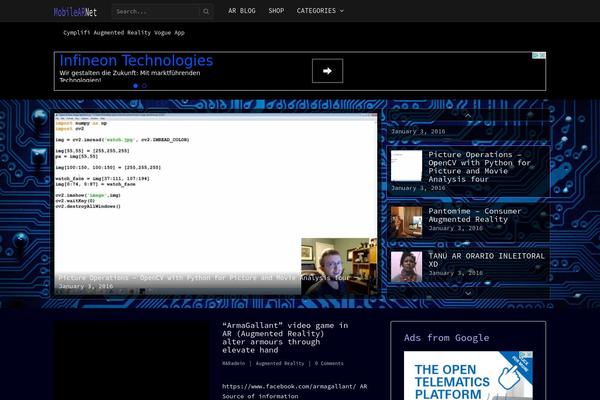
Task: Click the 'Ads from Google' heading
Action: tap(447, 338)
